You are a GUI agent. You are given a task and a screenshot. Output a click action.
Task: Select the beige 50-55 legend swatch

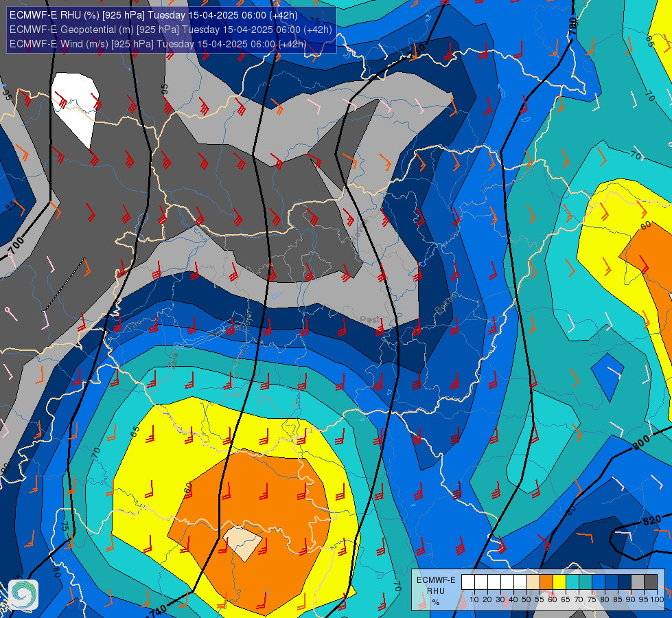click(533, 582)
